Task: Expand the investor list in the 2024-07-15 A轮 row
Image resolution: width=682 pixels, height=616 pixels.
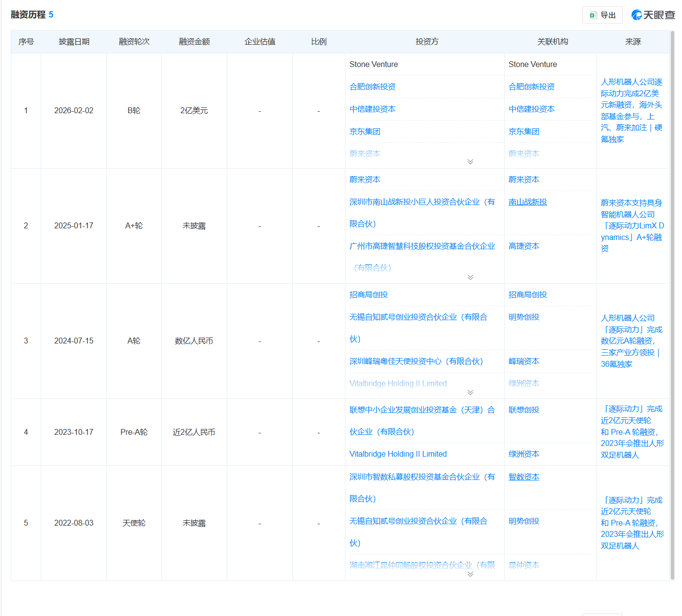Action: pyautogui.click(x=470, y=393)
